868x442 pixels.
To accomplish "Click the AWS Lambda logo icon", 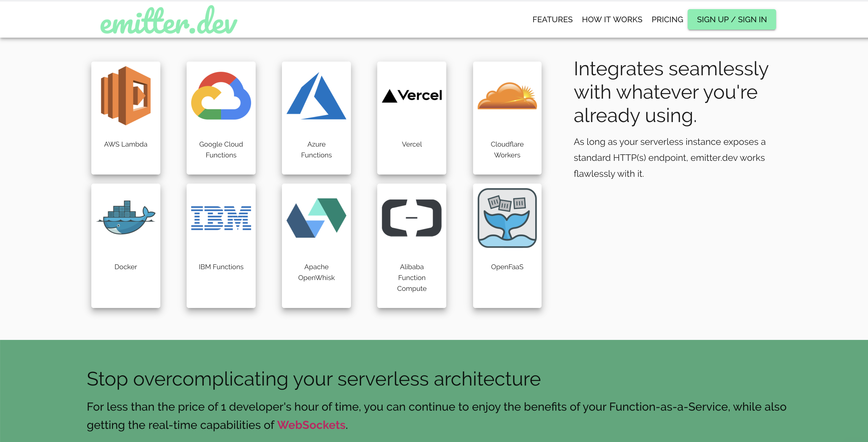I will click(126, 96).
